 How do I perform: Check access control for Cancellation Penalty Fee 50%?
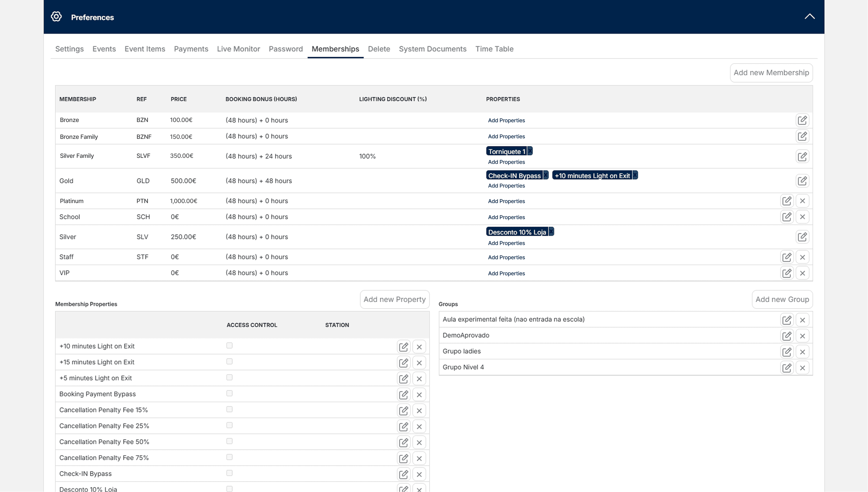point(229,441)
